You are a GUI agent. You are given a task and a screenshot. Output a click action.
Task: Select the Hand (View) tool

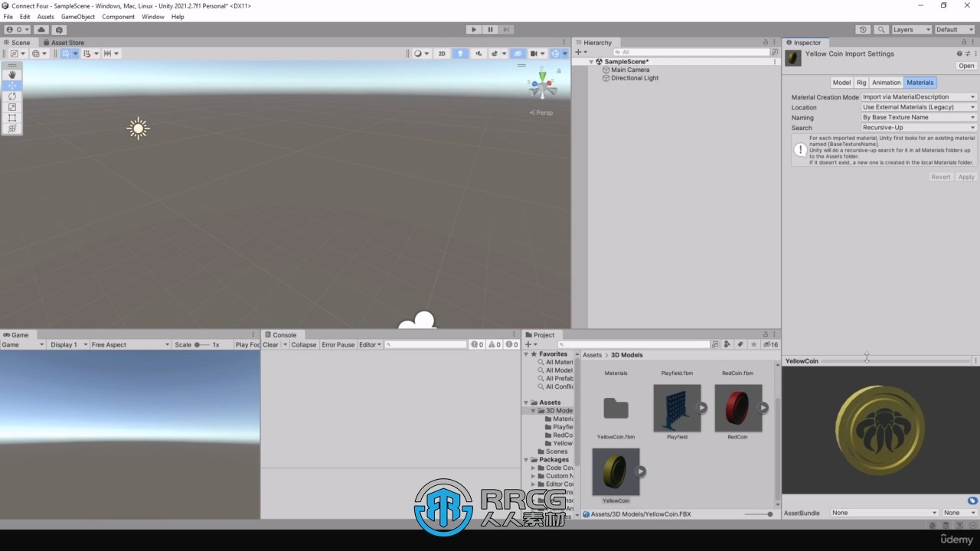12,75
